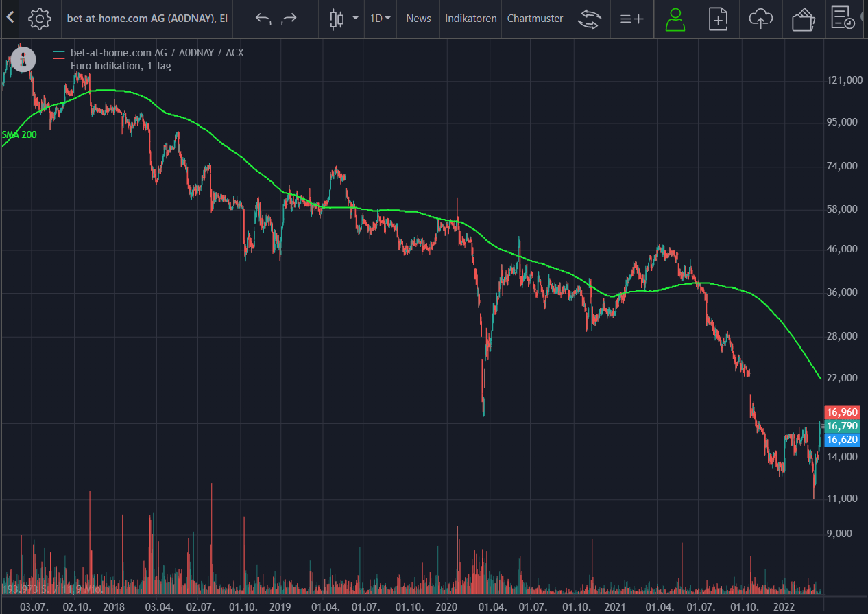Click the SMA 200 indicator label
Screen dimensions: 868x614
(x=19, y=134)
